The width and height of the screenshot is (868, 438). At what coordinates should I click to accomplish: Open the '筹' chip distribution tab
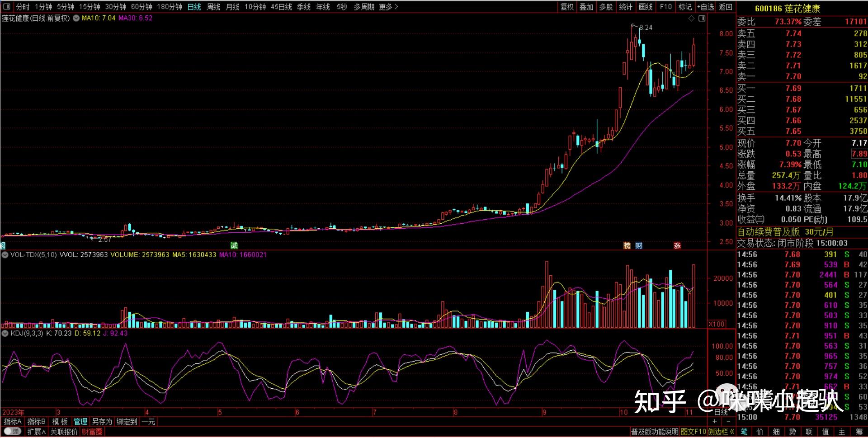[x=859, y=432]
